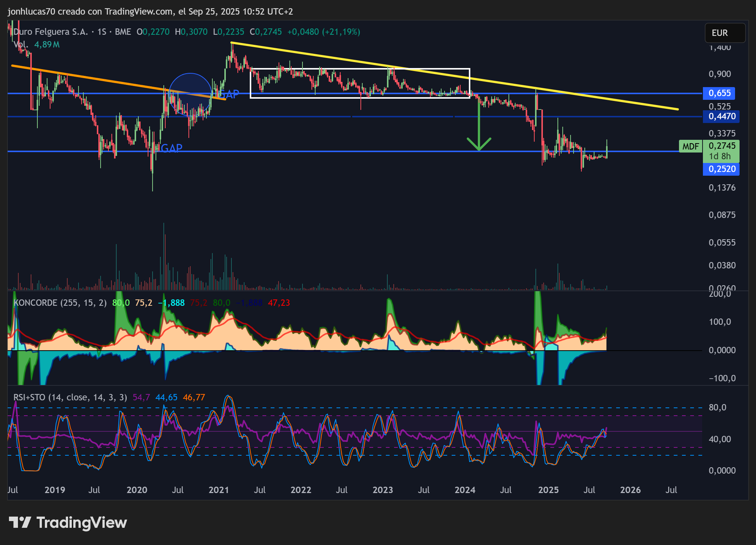The height and width of the screenshot is (545, 756).
Task: Click the lower blue GAP label
Action: pos(172,148)
